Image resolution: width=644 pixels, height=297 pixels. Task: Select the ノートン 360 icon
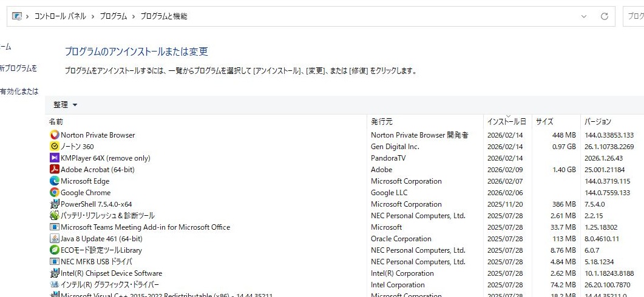(x=55, y=147)
